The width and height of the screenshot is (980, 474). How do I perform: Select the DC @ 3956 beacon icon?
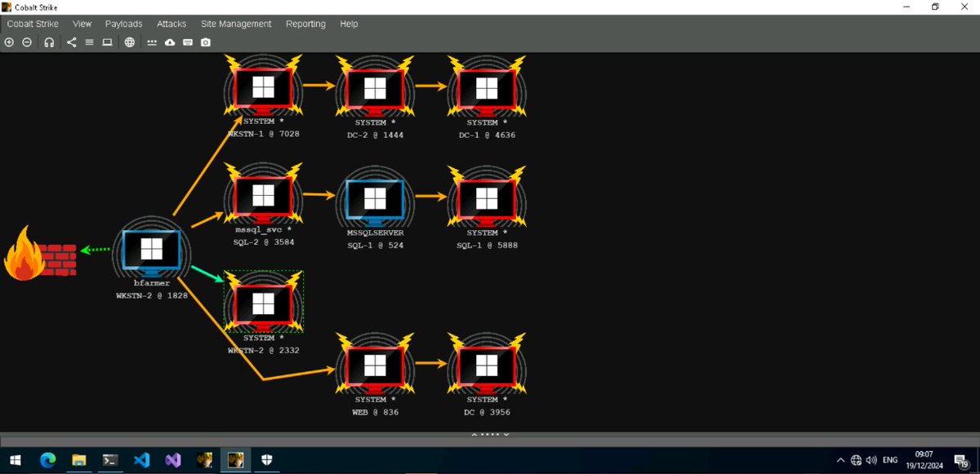(x=487, y=365)
